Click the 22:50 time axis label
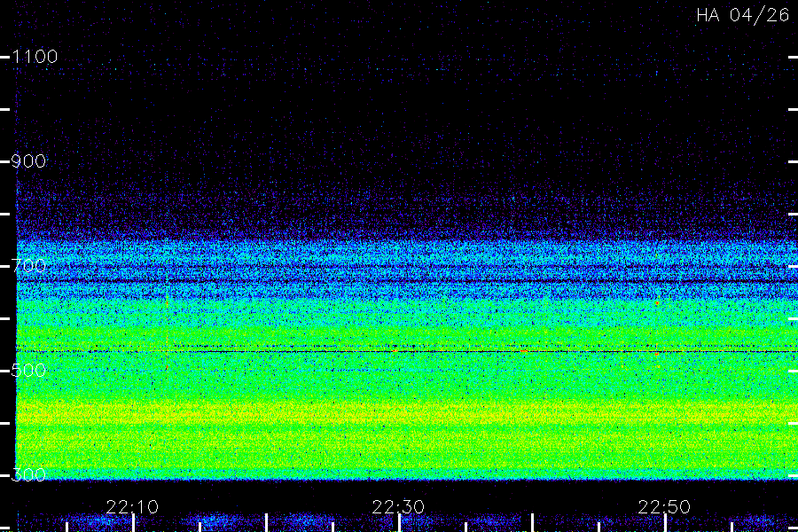 coord(664,507)
